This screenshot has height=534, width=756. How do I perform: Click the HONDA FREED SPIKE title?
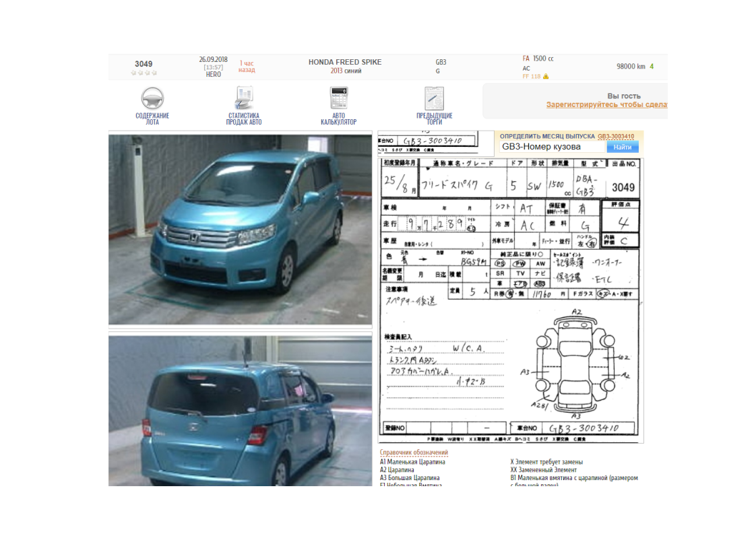coord(345,62)
